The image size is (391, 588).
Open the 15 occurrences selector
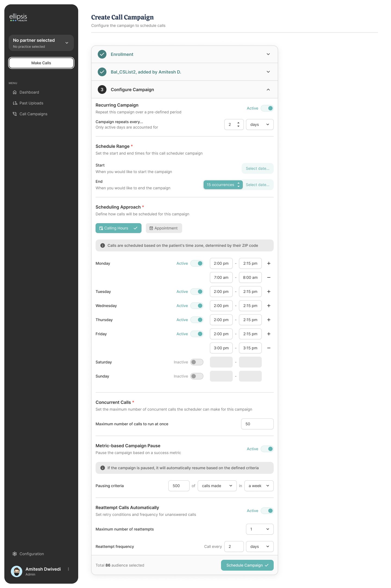(223, 185)
